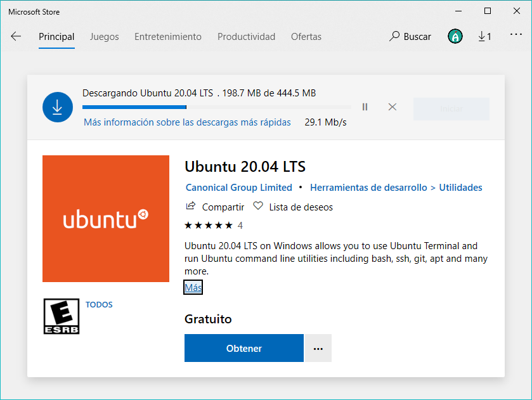Click the download progress bar
532x400 pixels.
click(x=216, y=107)
